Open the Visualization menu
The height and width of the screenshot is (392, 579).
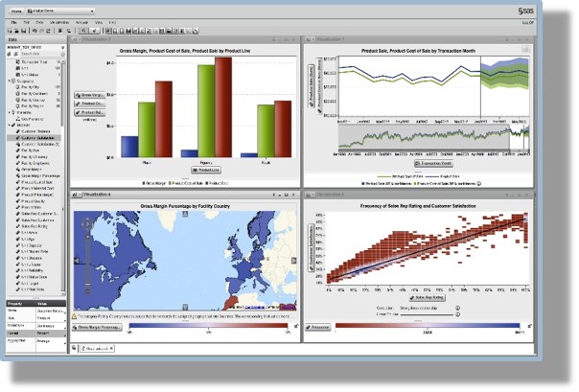pos(59,22)
